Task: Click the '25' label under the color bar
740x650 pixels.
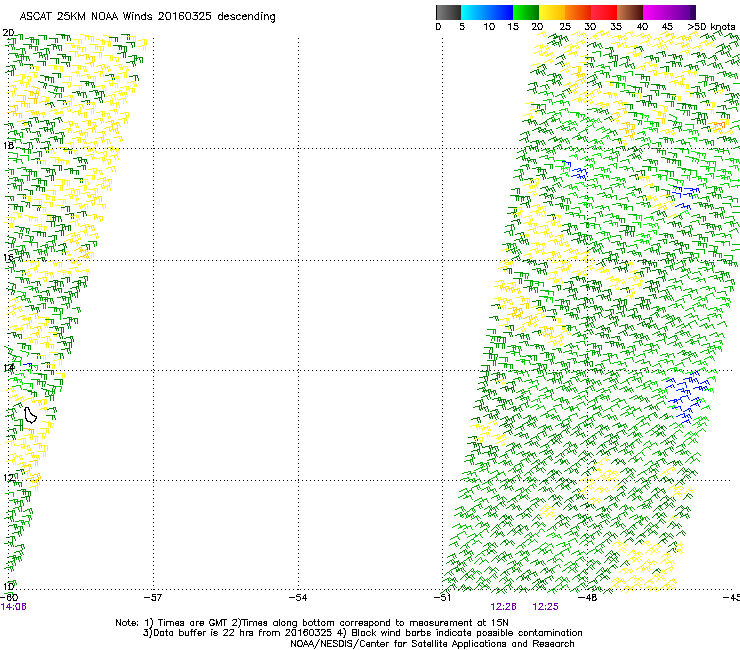Action: click(565, 27)
